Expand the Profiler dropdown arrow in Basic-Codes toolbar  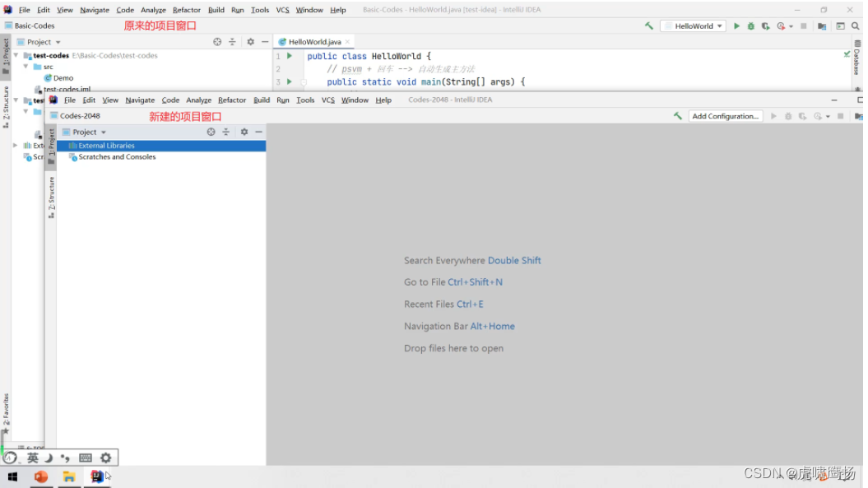pos(791,26)
